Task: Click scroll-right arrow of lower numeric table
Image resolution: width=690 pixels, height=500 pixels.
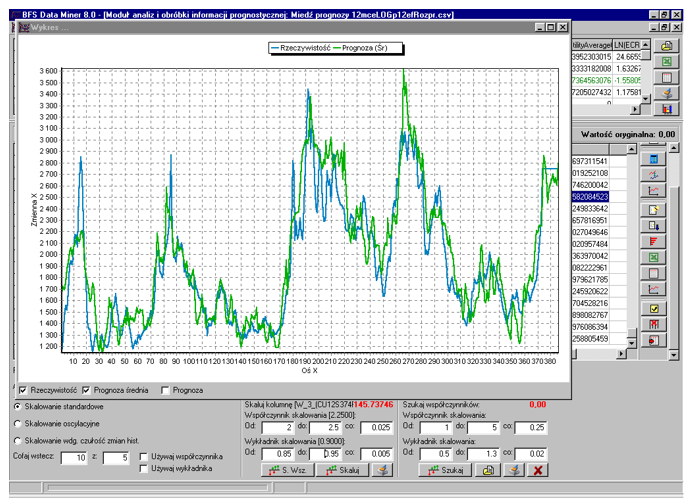Action: [621, 353]
